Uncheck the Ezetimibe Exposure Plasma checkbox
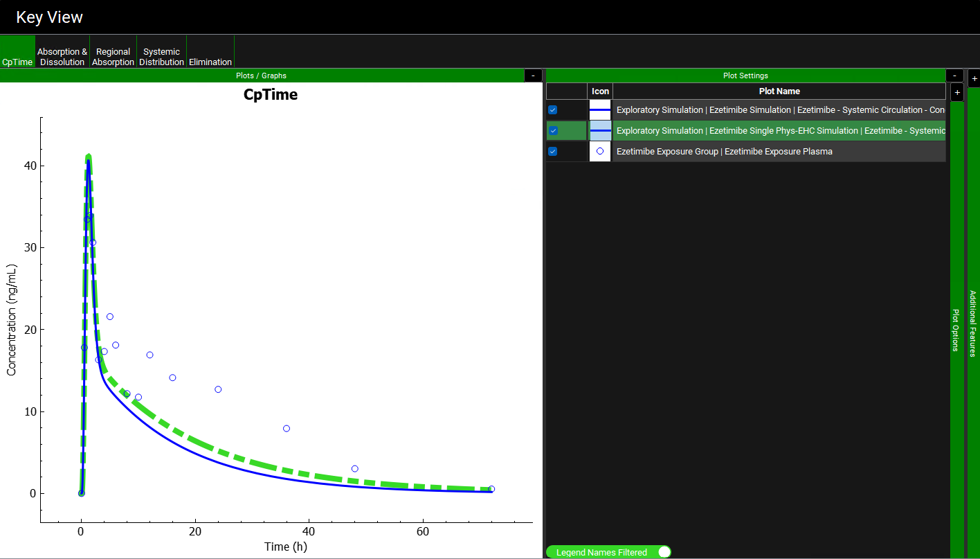980x559 pixels. 553,152
